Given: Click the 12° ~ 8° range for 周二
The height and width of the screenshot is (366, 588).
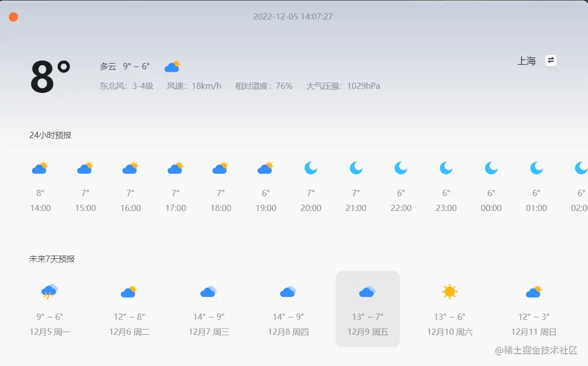Looking at the screenshot, I should point(130,317).
